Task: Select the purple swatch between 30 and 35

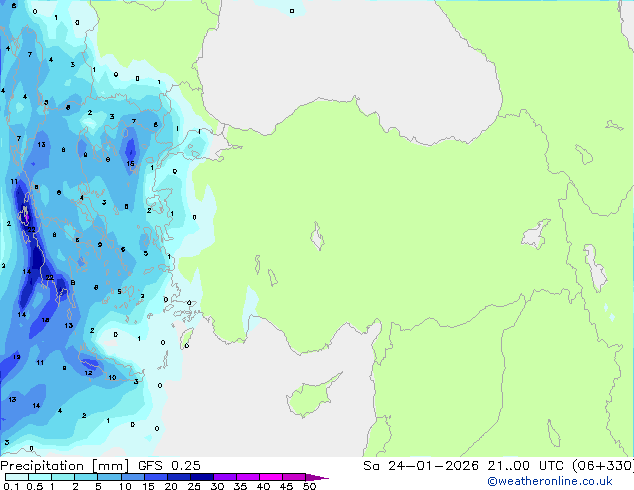Action: pos(224,477)
